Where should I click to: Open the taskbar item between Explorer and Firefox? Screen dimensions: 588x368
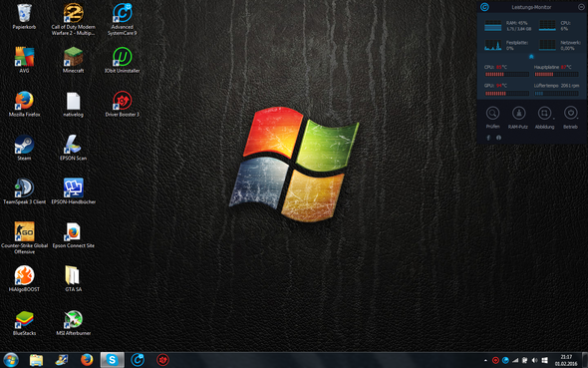pos(61,360)
